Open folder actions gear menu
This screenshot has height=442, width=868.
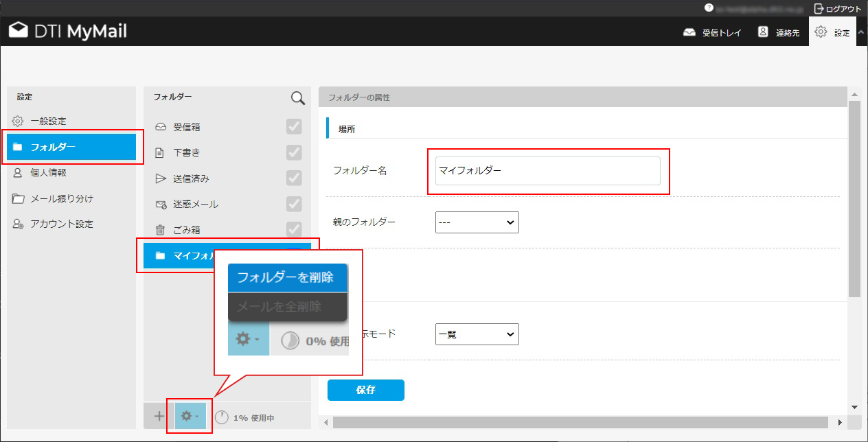tap(190, 416)
